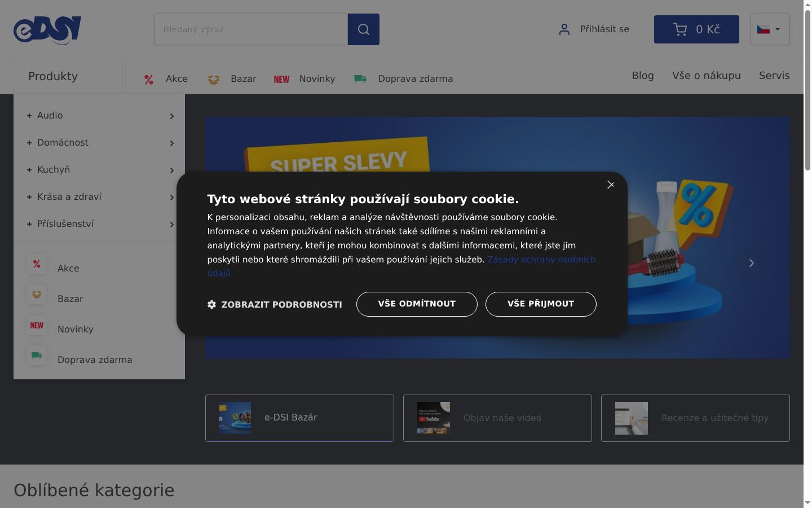Click the sidebar Novinky NEW icon
The image size is (812, 508).
pos(37,325)
